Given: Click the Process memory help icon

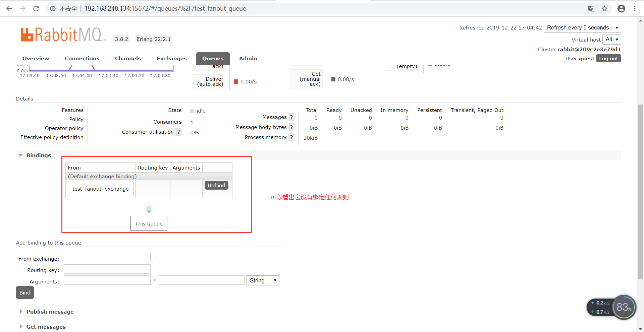Looking at the screenshot, I should pos(291,137).
